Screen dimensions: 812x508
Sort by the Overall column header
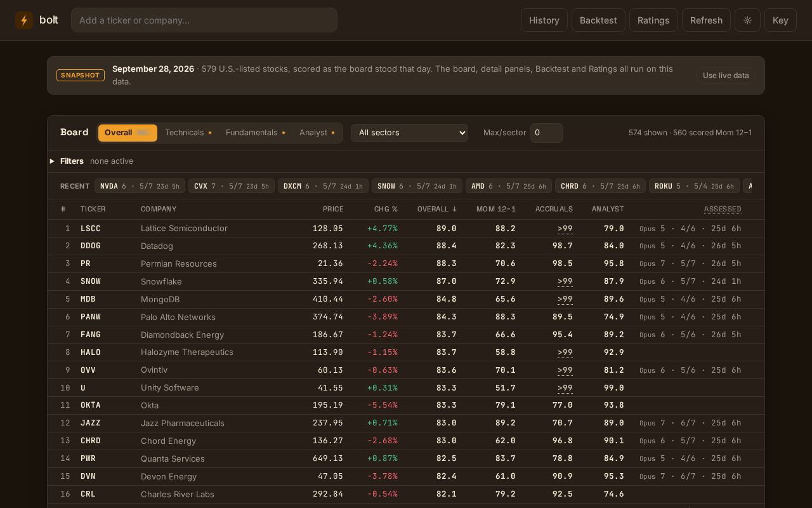(x=437, y=209)
